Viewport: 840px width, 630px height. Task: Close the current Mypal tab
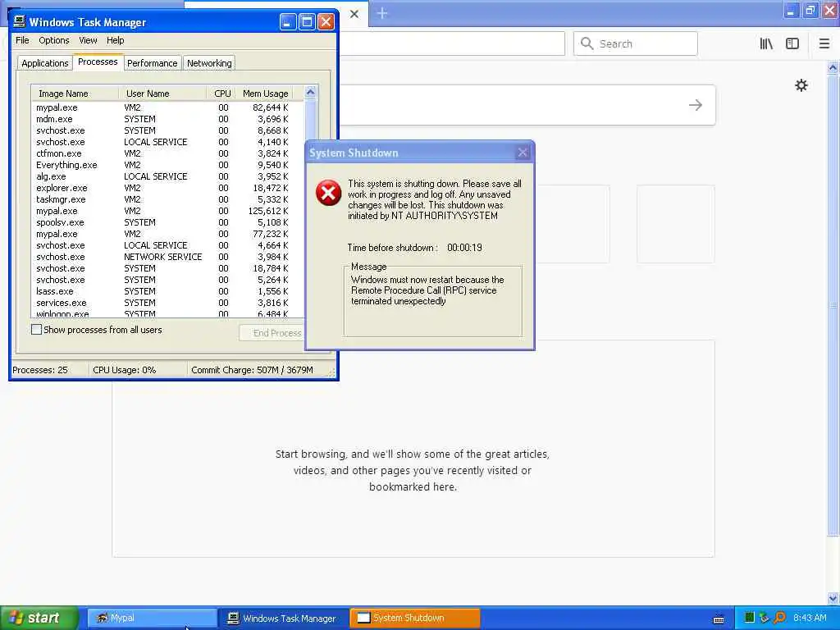pyautogui.click(x=354, y=14)
